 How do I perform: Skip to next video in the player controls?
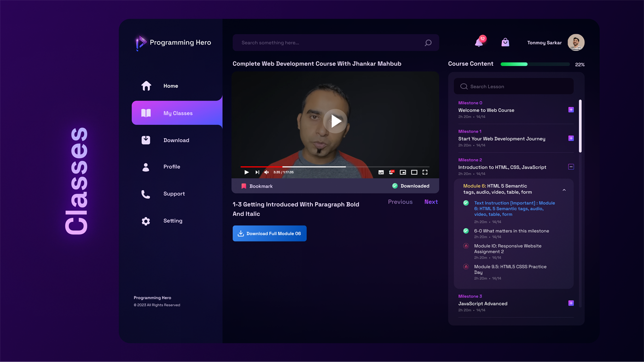tap(257, 172)
